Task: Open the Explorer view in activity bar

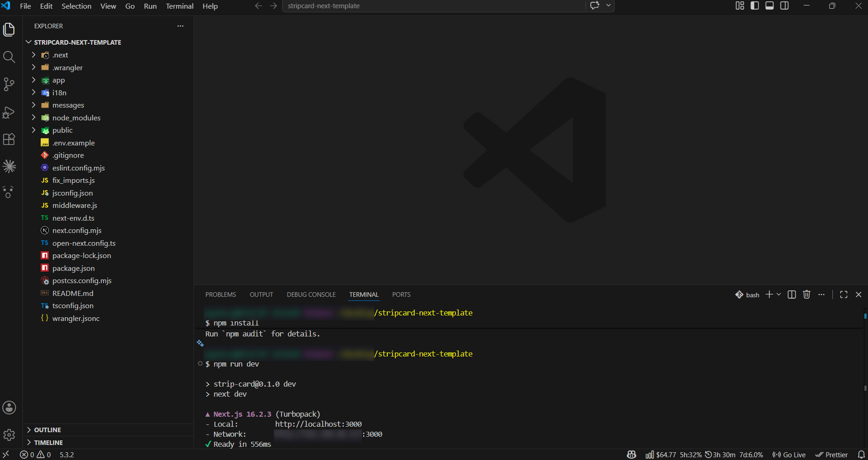Action: 9,30
